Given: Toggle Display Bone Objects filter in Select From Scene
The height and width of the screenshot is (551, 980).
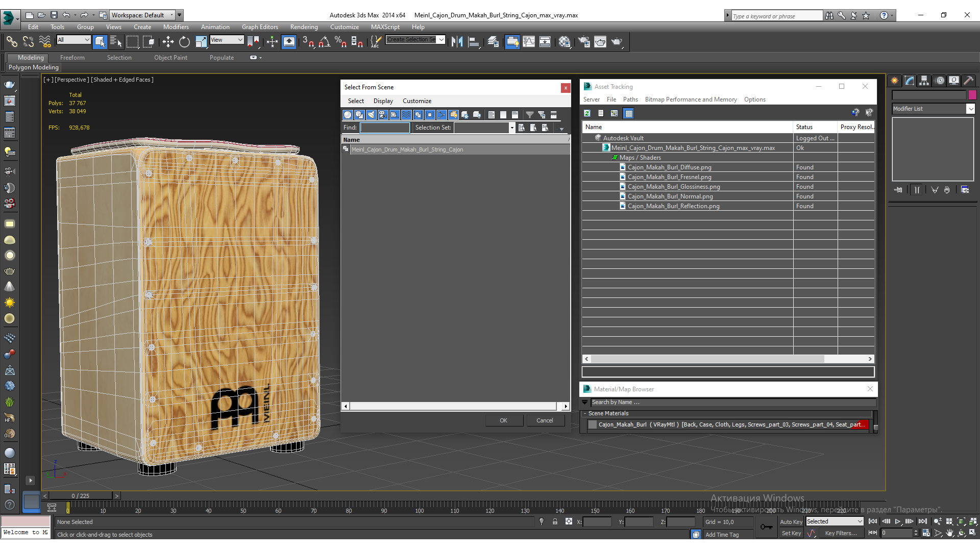Looking at the screenshot, I should pyautogui.click(x=442, y=115).
